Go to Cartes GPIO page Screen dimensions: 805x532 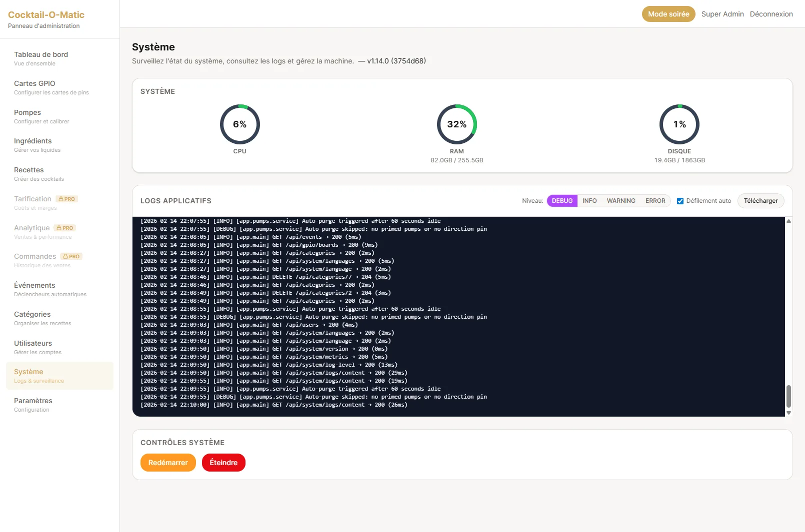(x=59, y=87)
